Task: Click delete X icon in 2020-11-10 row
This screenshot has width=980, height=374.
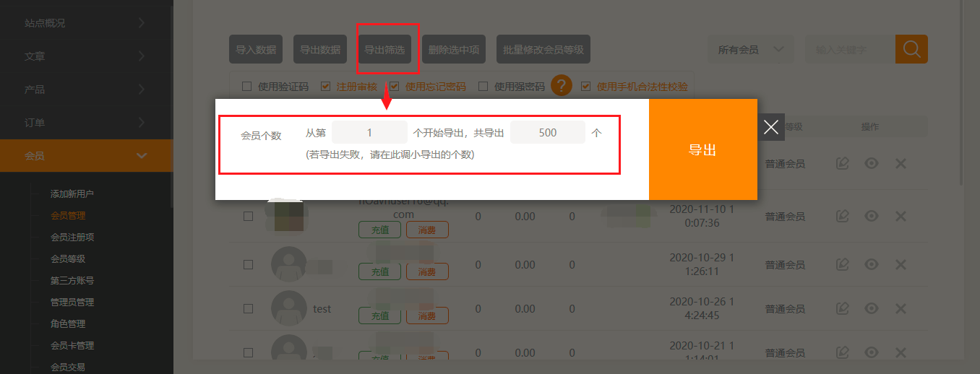Action: point(901,216)
